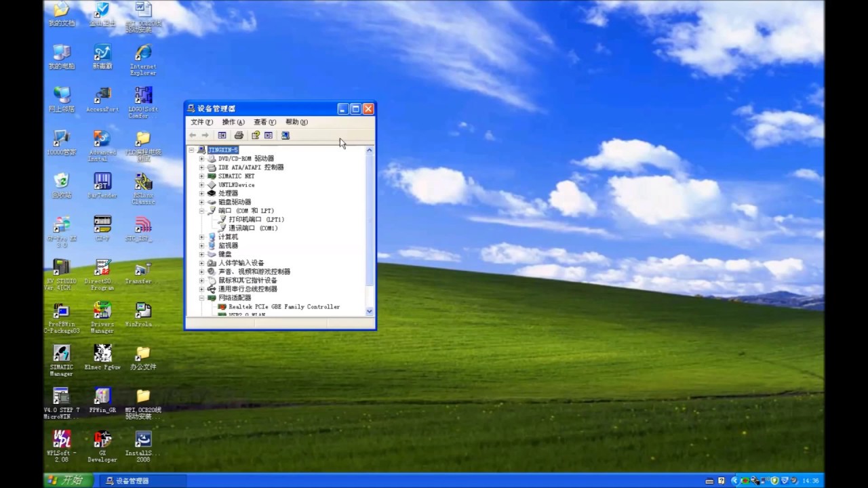The height and width of the screenshot is (488, 868).
Task: Select the LOGO!Soft Comfort desktop icon
Action: pos(143,102)
